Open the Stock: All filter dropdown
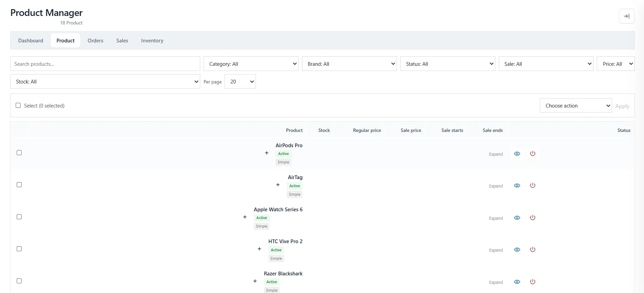The height and width of the screenshot is (293, 644). tap(105, 81)
